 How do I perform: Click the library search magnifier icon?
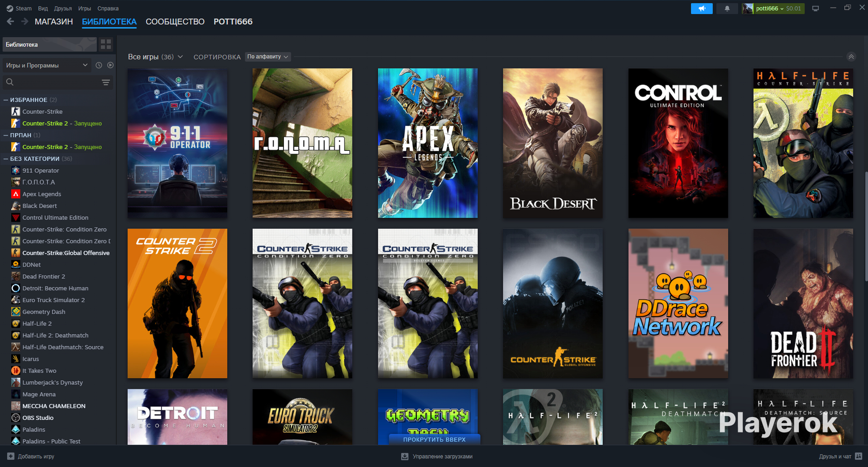pos(10,82)
